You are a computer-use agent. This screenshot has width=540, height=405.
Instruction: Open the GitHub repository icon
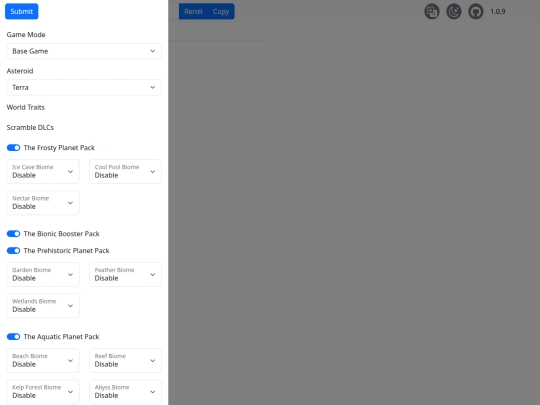point(476,11)
